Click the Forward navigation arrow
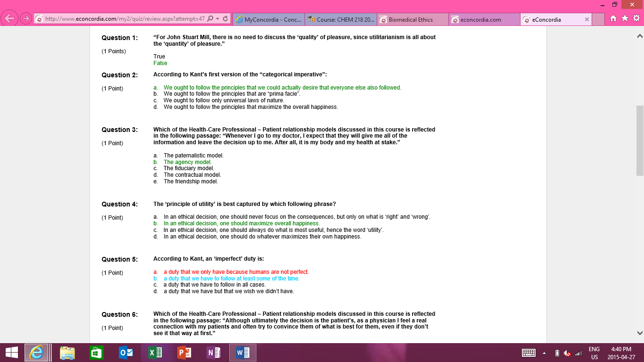 tap(26, 19)
